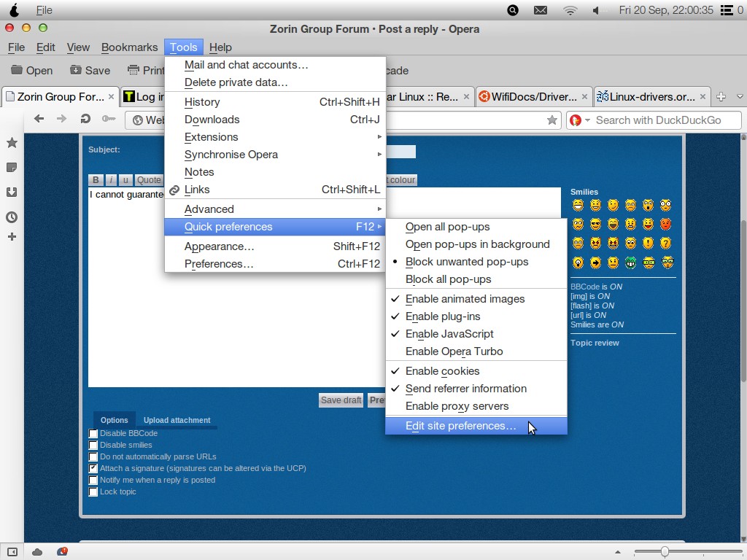Switch to the WifiDocs/Driver tab
747x560 pixels.
[533, 97]
